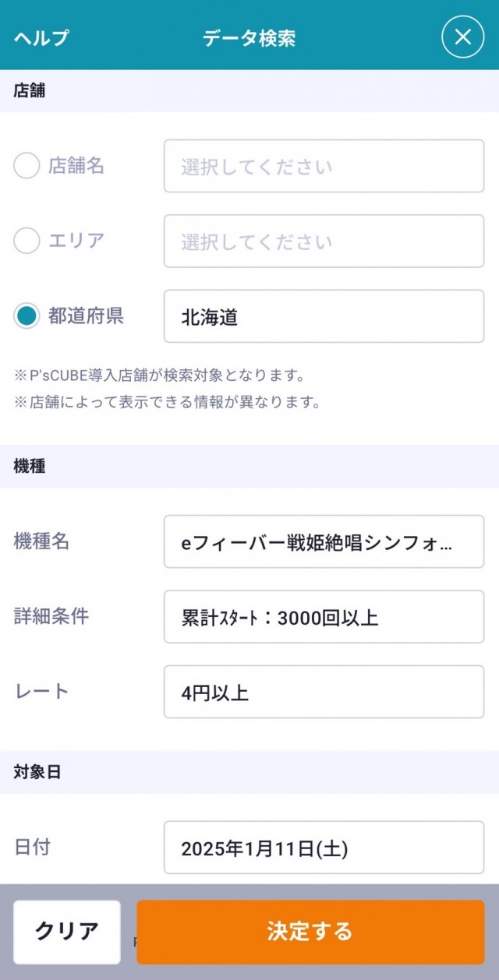Screen dimensions: 499x980
Task: Select the エリア radio button
Action: click(x=27, y=241)
